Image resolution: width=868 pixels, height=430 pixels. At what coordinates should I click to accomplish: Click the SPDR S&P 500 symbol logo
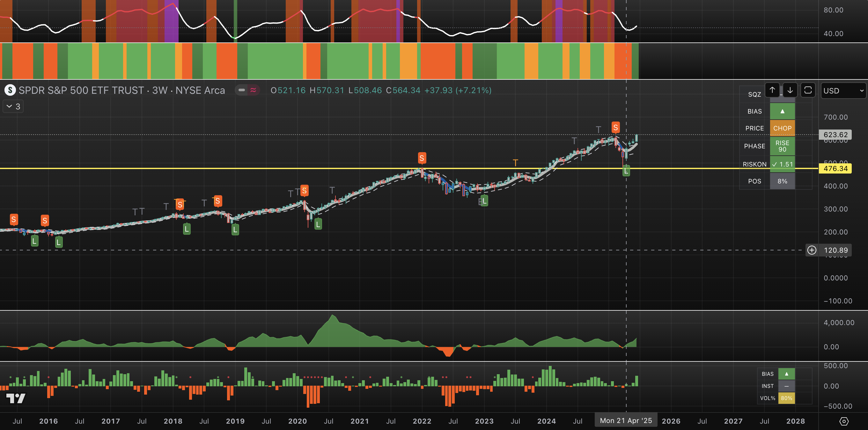10,90
